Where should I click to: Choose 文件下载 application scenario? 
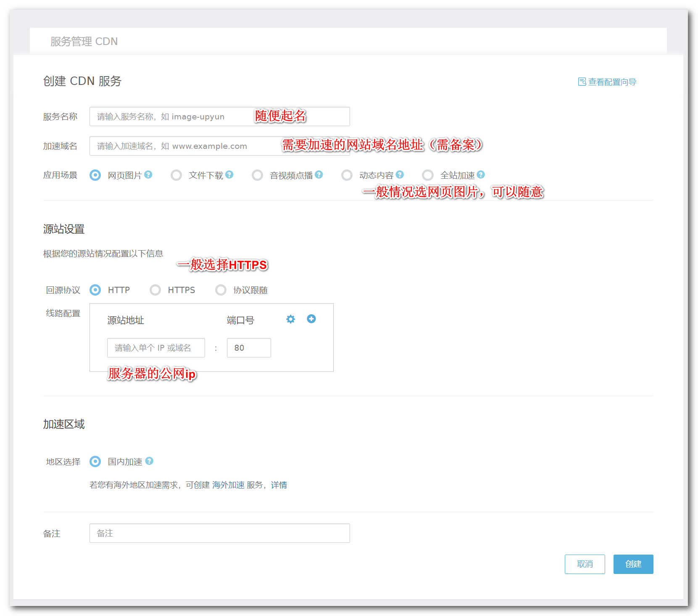176,175
